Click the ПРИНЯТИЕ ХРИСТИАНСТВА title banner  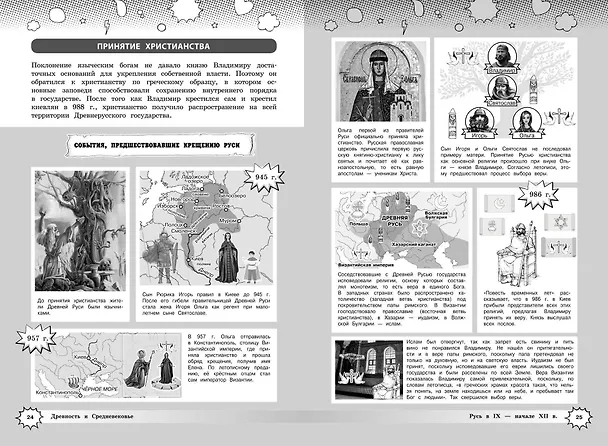[154, 46]
